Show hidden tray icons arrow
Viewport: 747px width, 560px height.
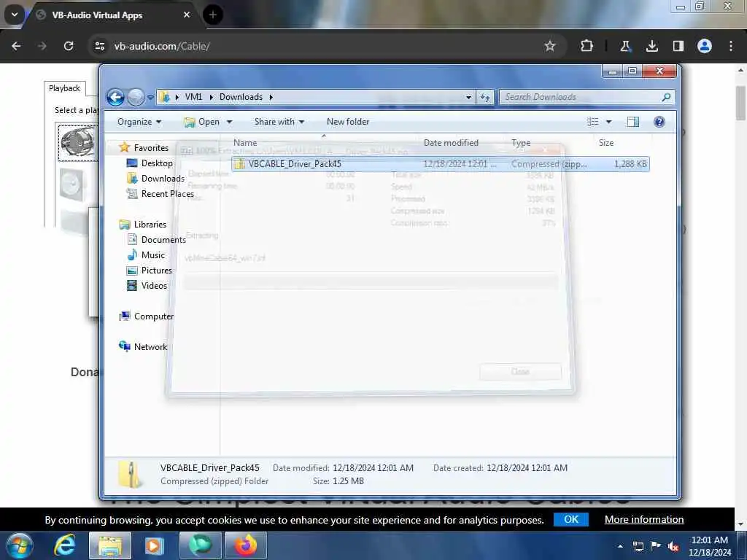click(x=620, y=546)
